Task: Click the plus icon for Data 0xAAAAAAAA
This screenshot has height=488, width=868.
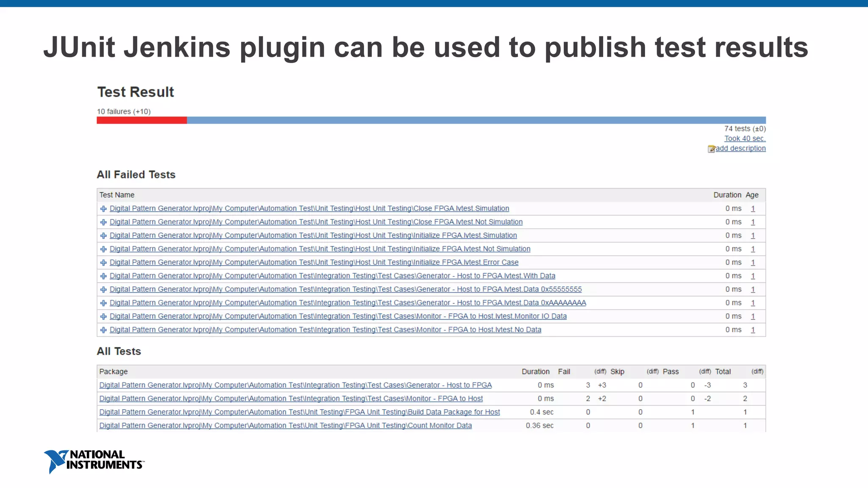Action: (x=103, y=303)
